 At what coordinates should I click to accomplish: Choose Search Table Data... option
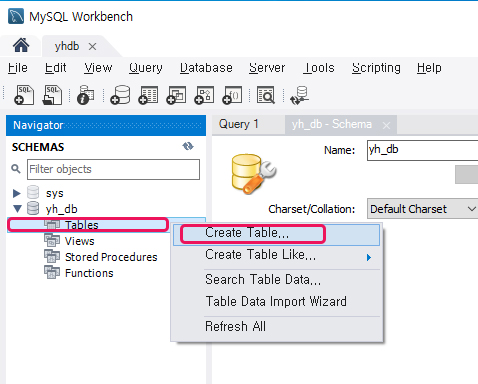pos(276,280)
